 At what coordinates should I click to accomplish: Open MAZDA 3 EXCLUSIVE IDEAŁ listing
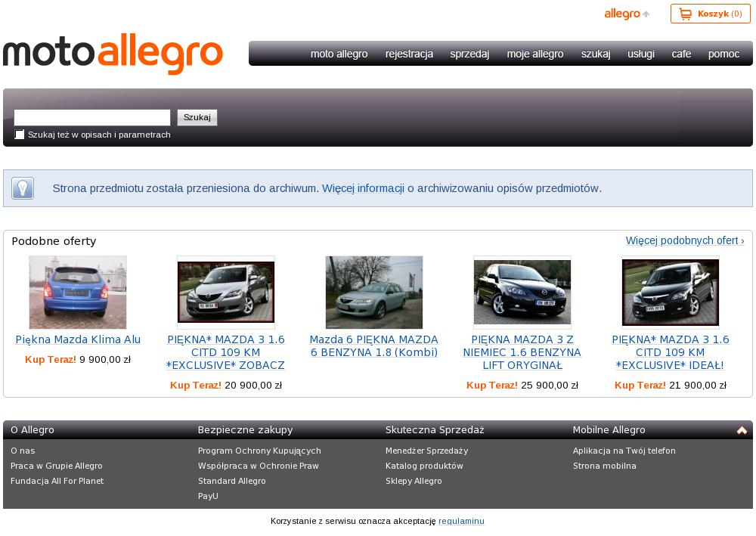[670, 352]
